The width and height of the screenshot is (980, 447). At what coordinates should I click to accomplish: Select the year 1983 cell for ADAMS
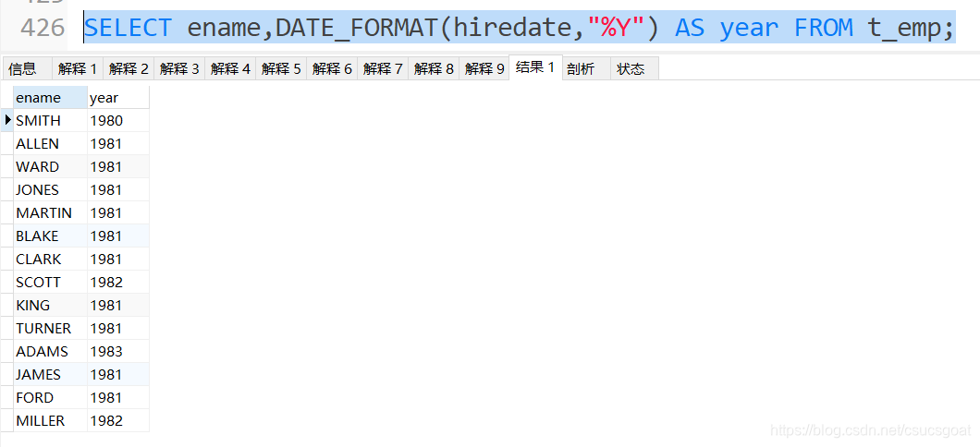[118, 352]
